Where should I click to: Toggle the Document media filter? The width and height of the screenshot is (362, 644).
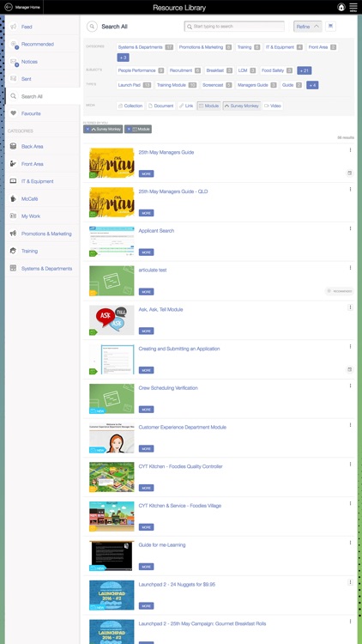(160, 106)
